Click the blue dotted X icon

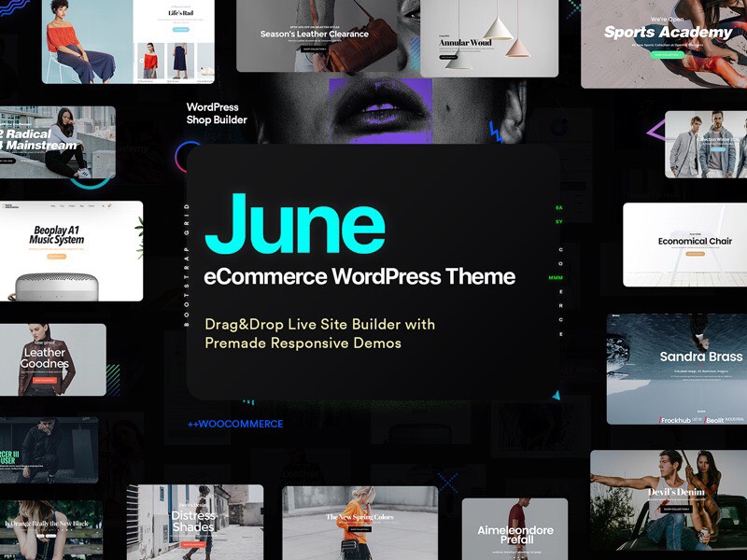click(448, 483)
